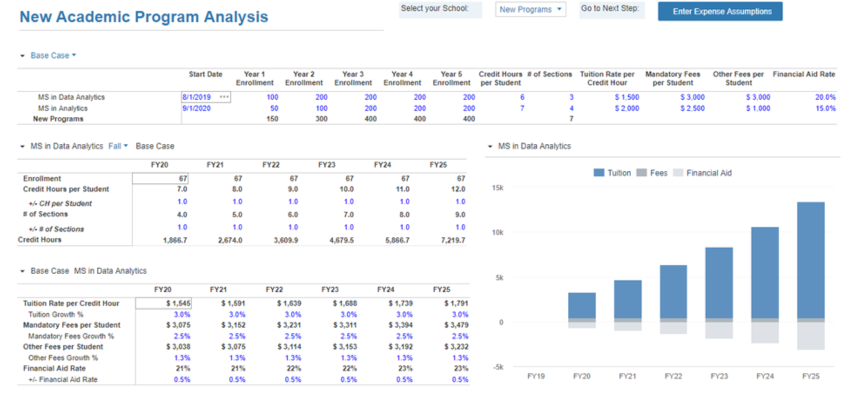Edit Year 1 Enrollment 50 for MS in Analytics
The height and width of the screenshot is (401, 868).
(x=274, y=108)
